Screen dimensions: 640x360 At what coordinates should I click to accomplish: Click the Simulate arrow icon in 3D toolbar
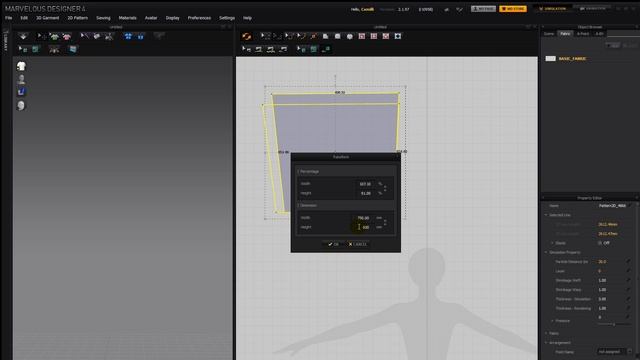coord(23,36)
